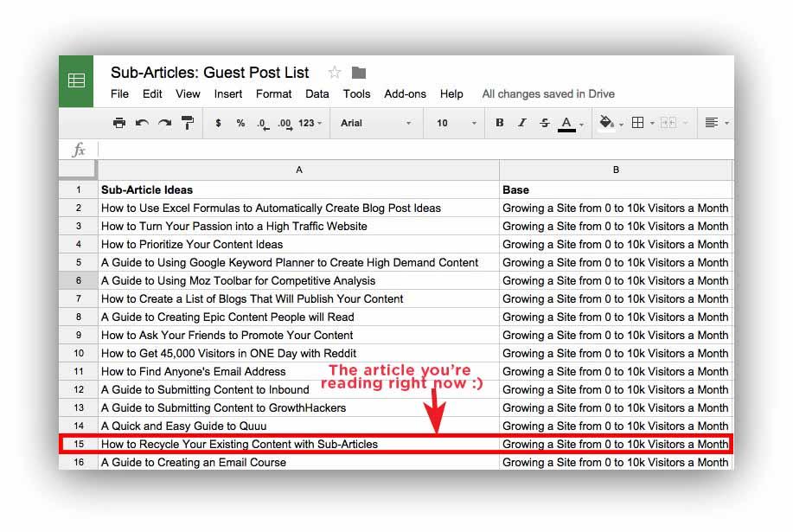
Task: Toggle Strikethrough formatting
Action: 544,122
